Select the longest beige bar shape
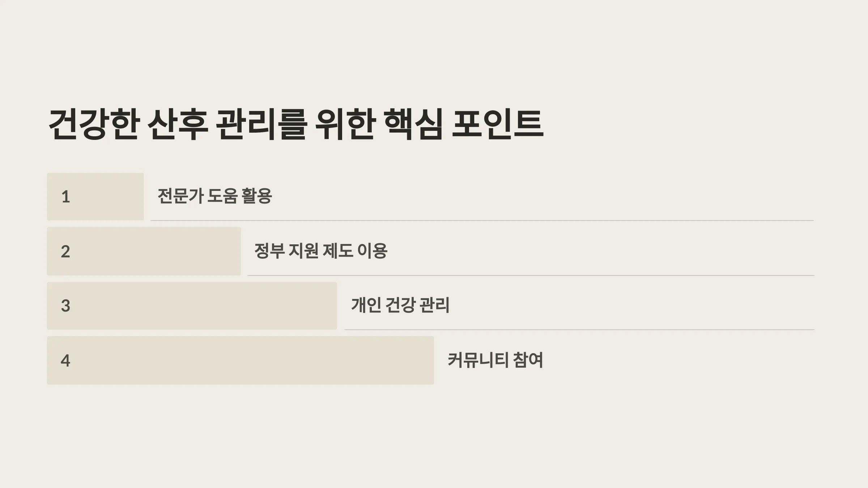This screenshot has height=488, width=868. click(241, 360)
